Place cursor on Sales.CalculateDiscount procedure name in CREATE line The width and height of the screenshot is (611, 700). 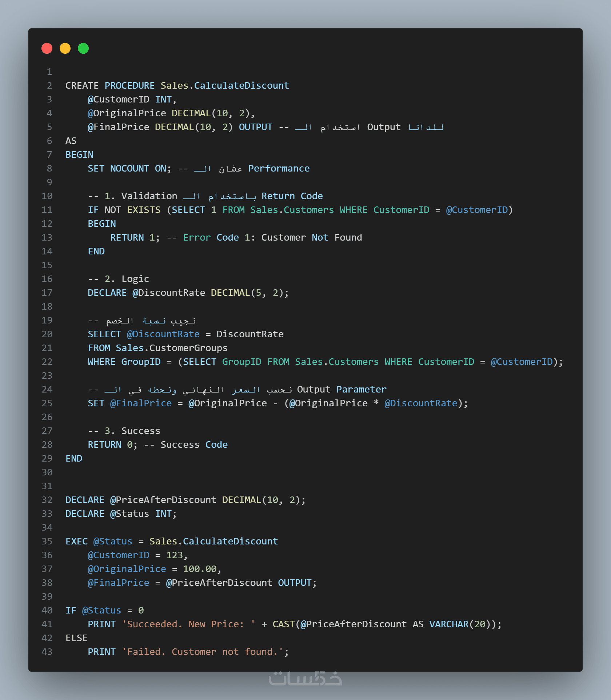pyautogui.click(x=225, y=86)
